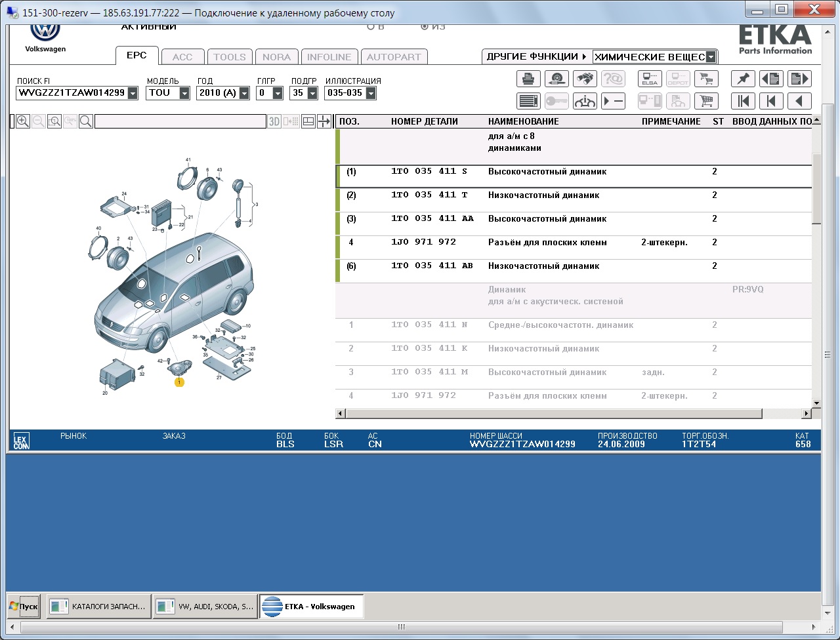Switch to the ACC tab
This screenshot has width=840, height=640.
click(x=182, y=57)
